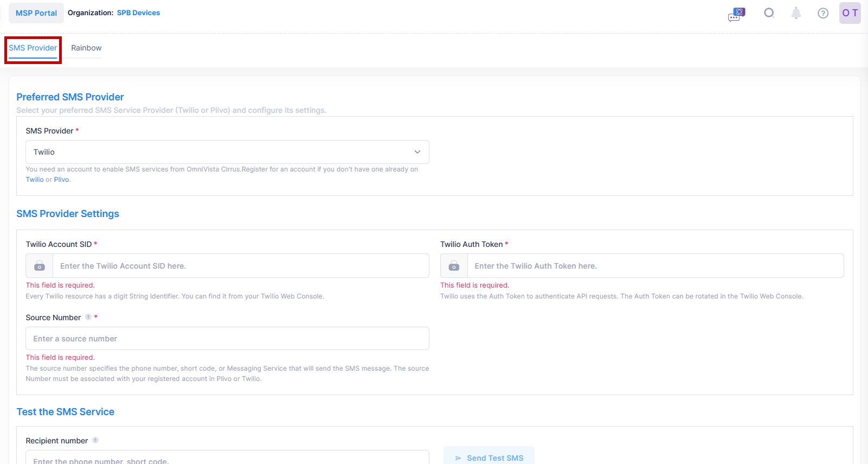
Task: Click the Source Number info icon
Action: (88, 317)
